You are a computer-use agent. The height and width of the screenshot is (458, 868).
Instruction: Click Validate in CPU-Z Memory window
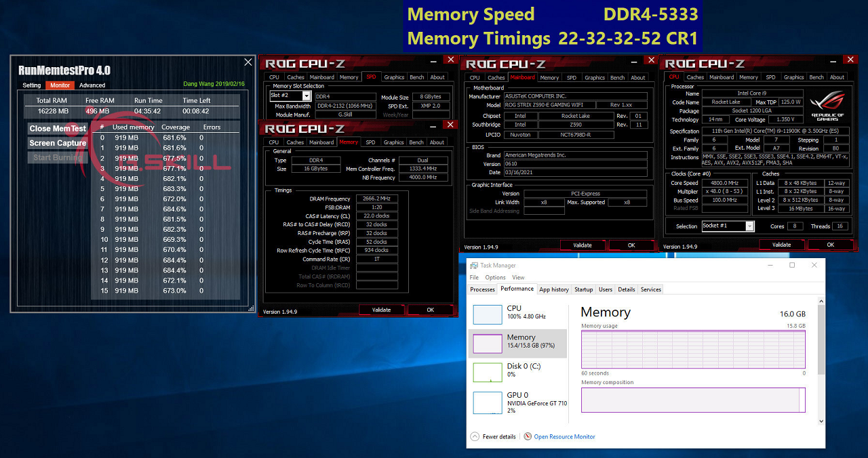(x=382, y=310)
